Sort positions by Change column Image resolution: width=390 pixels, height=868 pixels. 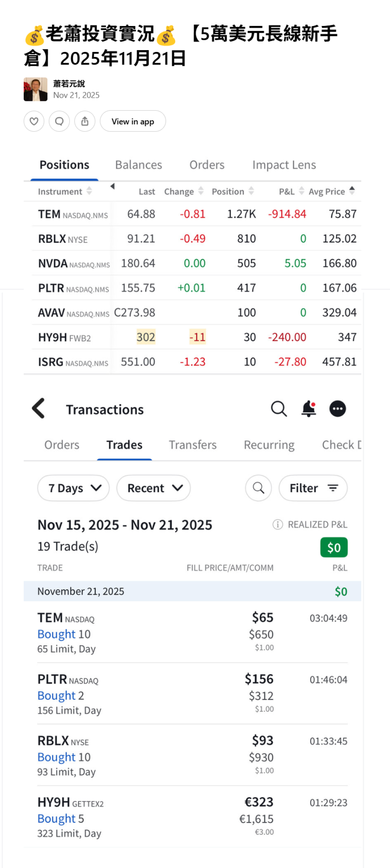(201, 191)
